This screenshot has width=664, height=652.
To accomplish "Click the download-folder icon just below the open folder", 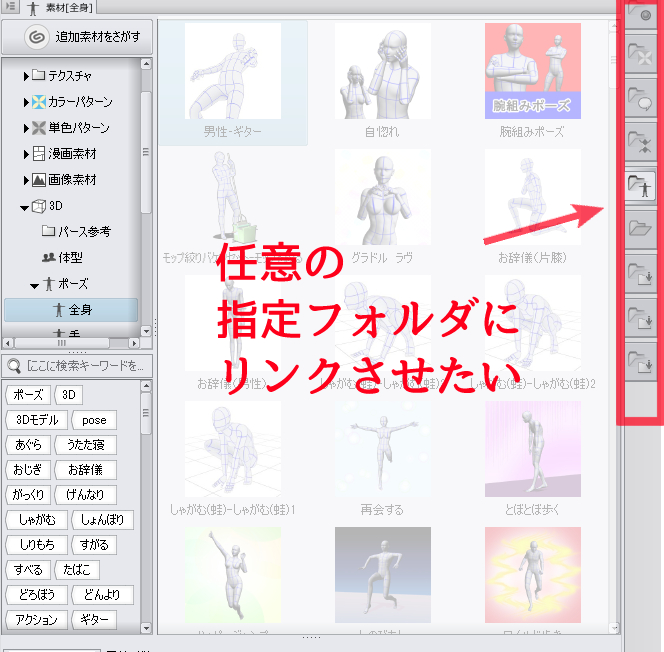I will coord(640,273).
